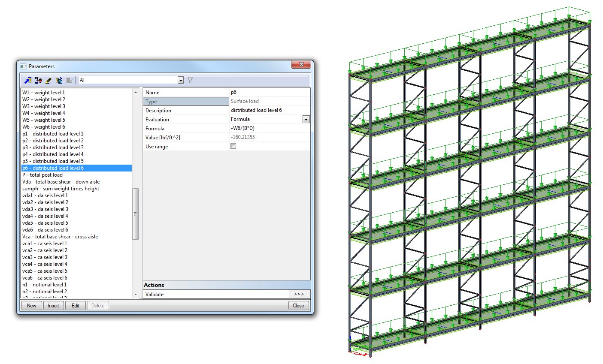Click the New button
This screenshot has width=603, height=364.
pos(32,306)
